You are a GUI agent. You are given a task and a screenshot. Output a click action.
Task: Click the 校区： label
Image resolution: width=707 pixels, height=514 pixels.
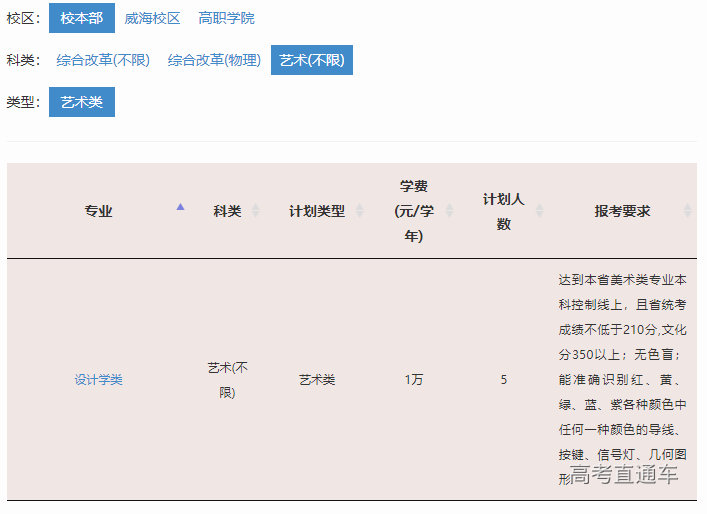(23, 18)
